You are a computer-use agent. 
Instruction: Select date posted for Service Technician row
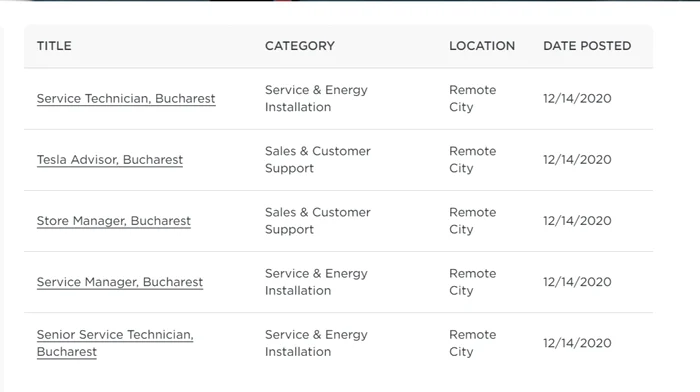(577, 99)
